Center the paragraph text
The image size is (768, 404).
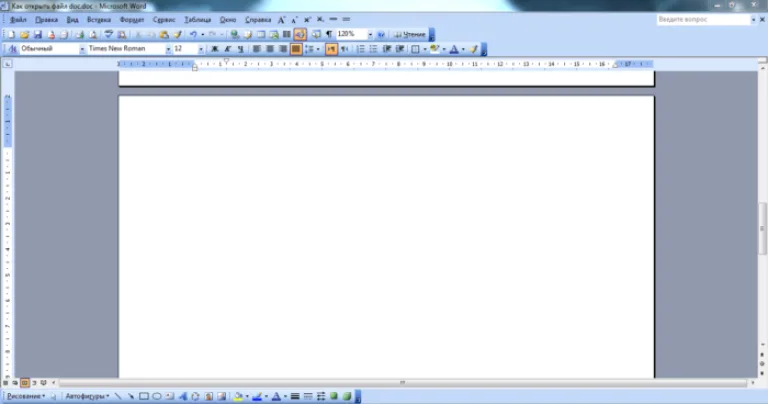269,49
